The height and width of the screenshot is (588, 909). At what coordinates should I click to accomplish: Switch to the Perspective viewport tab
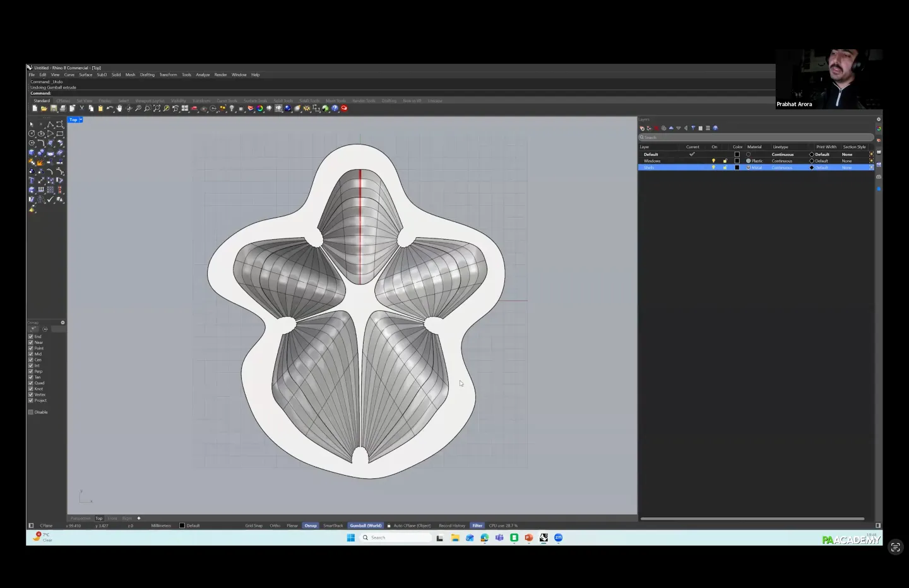pyautogui.click(x=80, y=519)
